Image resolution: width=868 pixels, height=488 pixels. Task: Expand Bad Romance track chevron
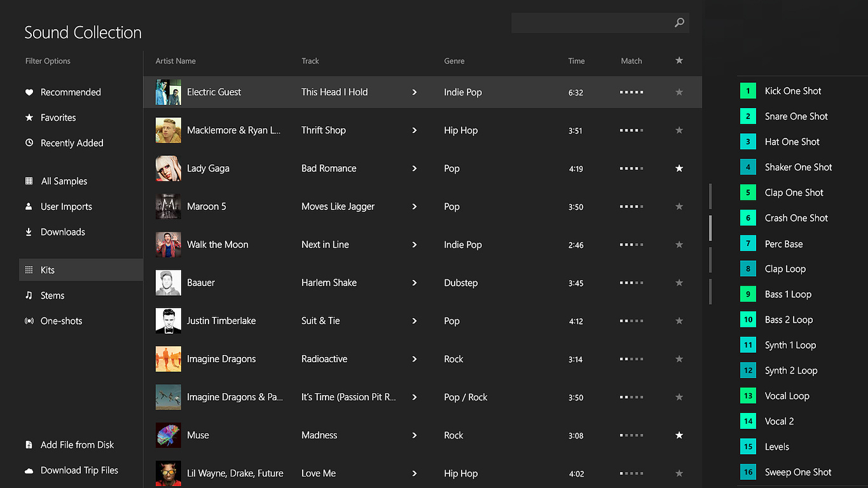click(x=415, y=169)
